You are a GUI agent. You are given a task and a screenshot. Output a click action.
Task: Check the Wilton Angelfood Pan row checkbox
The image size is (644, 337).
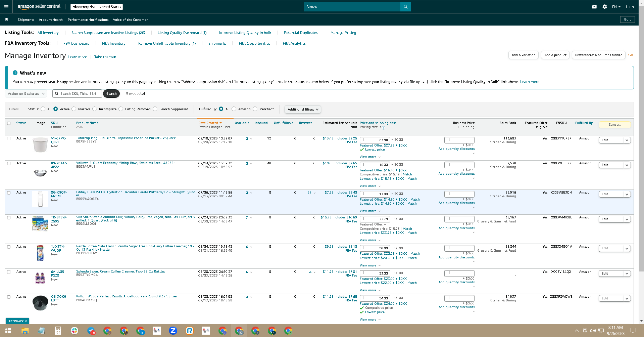(x=9, y=297)
